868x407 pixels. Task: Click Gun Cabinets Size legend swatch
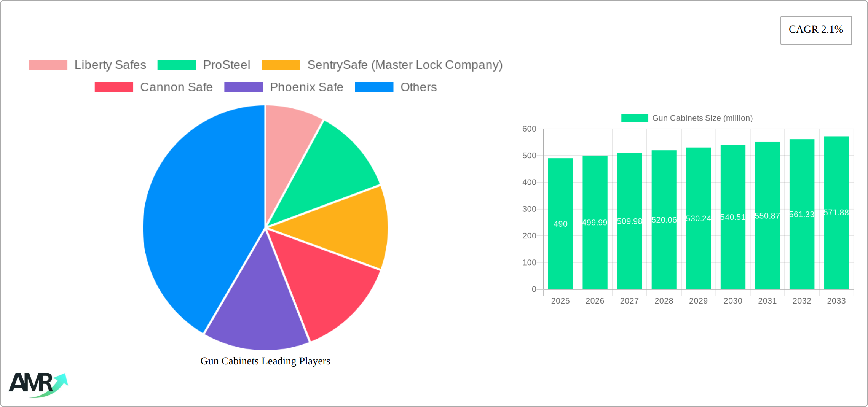(x=634, y=118)
